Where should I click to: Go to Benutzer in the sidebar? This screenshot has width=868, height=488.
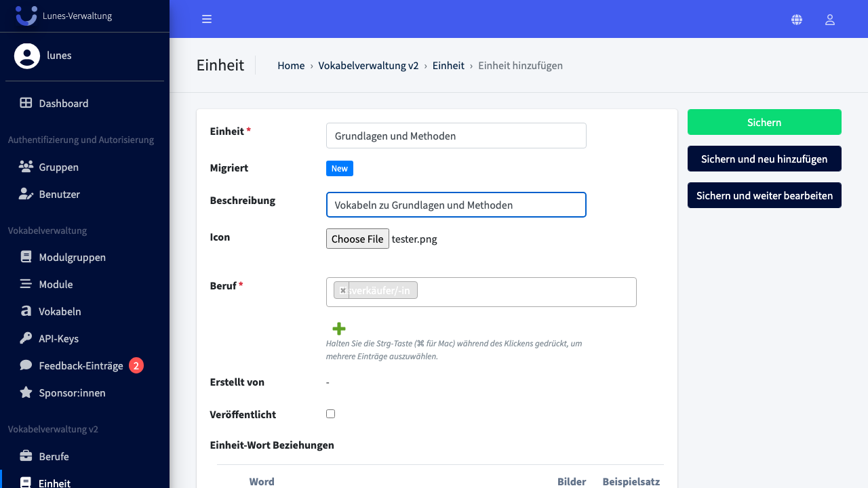[x=85, y=194]
